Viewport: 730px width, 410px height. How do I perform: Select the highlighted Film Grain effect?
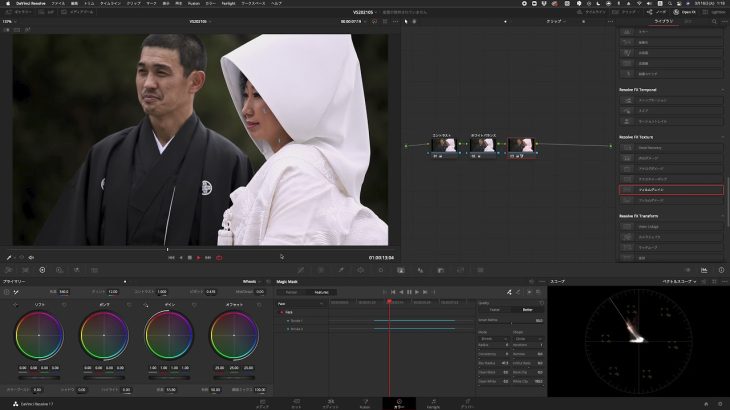tap(671, 190)
